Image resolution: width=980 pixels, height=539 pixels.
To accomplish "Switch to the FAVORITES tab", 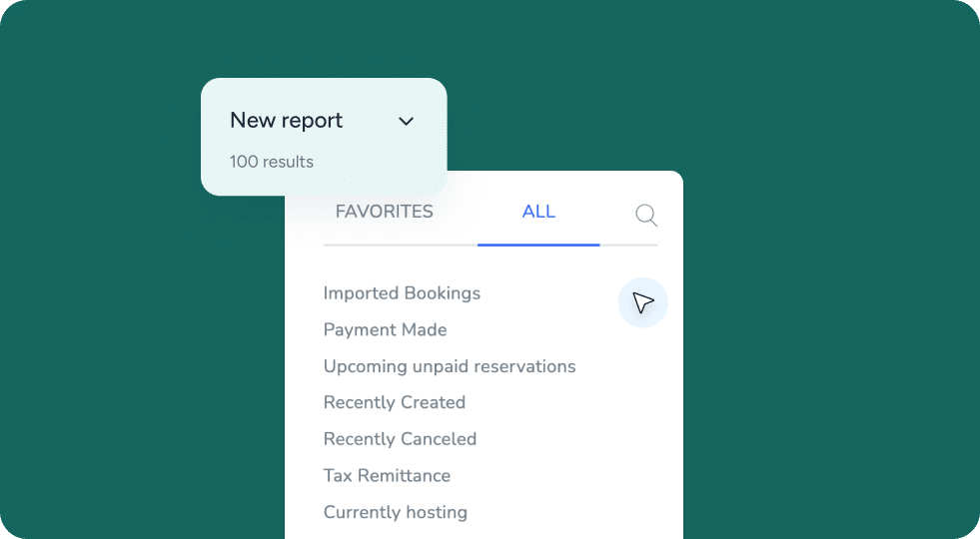I will (x=384, y=212).
